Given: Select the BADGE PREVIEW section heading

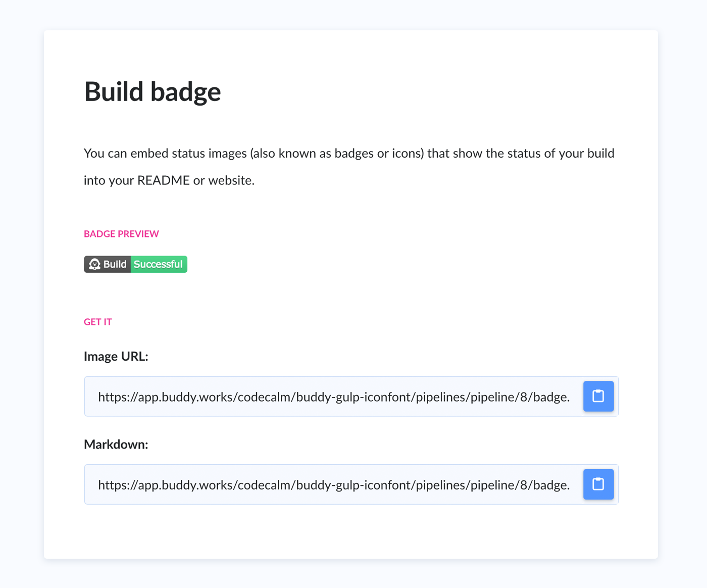Looking at the screenshot, I should [121, 234].
